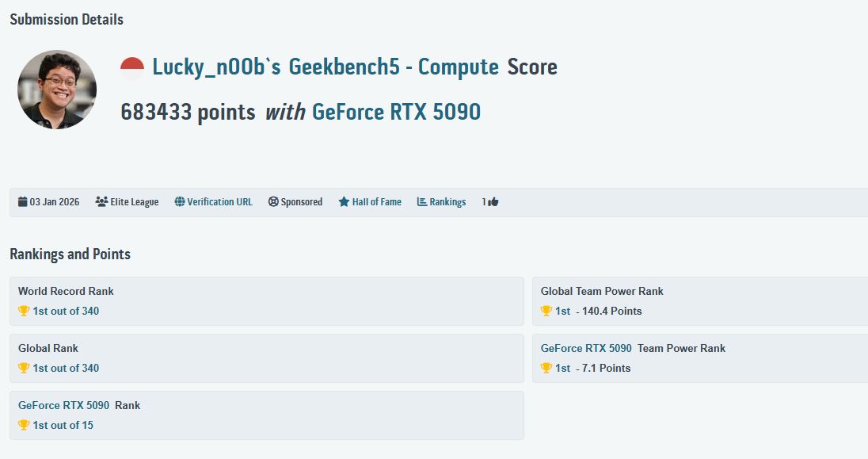Click the globe icon before Verification URL
This screenshot has height=459, width=868.
coord(182,201)
